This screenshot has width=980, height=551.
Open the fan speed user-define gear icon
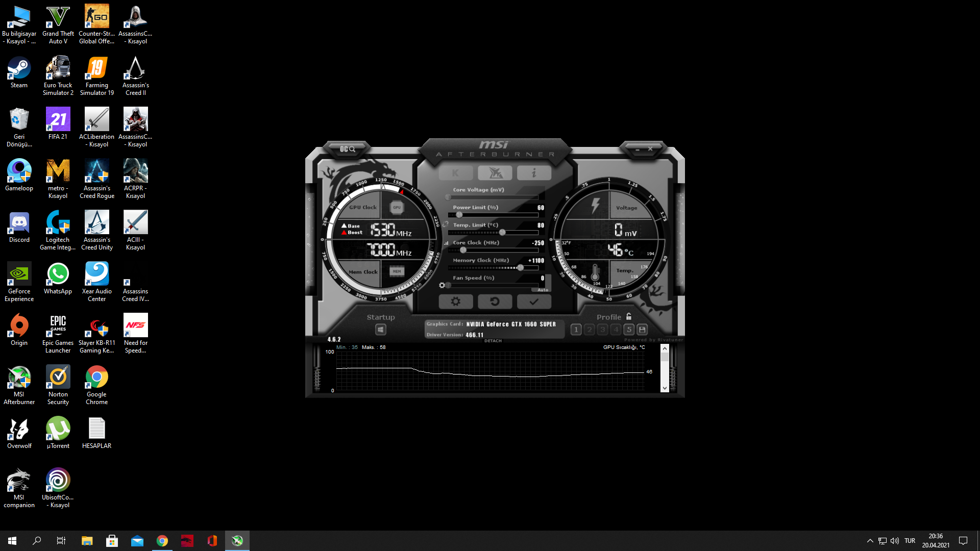coord(442,285)
